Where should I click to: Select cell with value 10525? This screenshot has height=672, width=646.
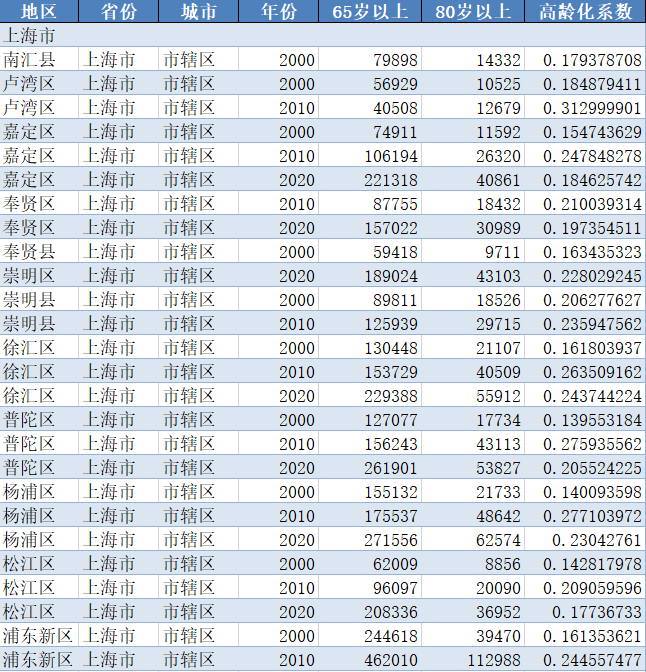point(473,83)
